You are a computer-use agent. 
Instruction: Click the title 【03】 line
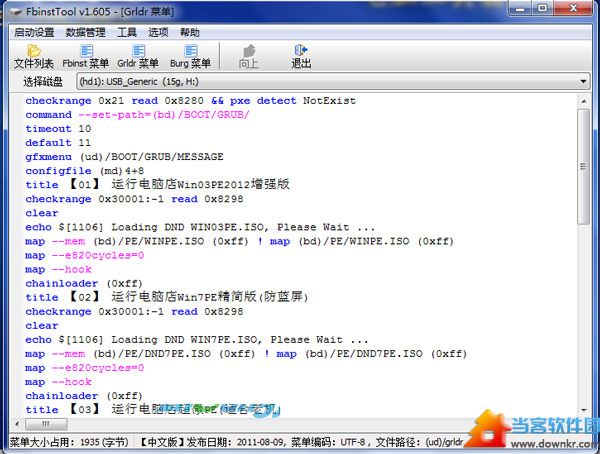click(153, 410)
